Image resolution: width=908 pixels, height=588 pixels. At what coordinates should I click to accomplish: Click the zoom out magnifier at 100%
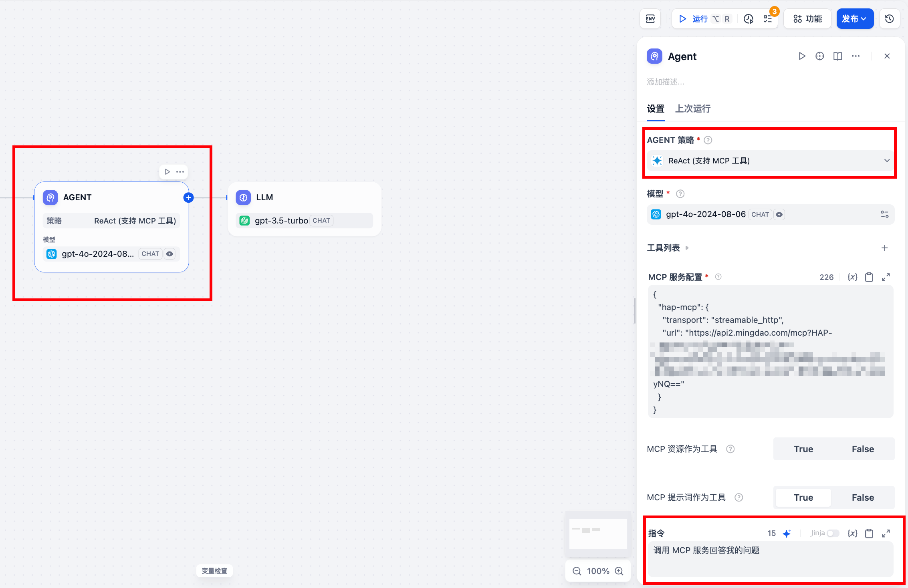pos(577,571)
